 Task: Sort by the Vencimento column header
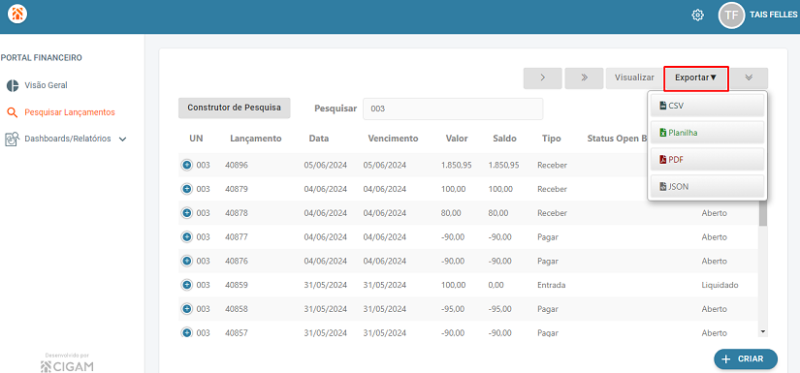(x=393, y=138)
